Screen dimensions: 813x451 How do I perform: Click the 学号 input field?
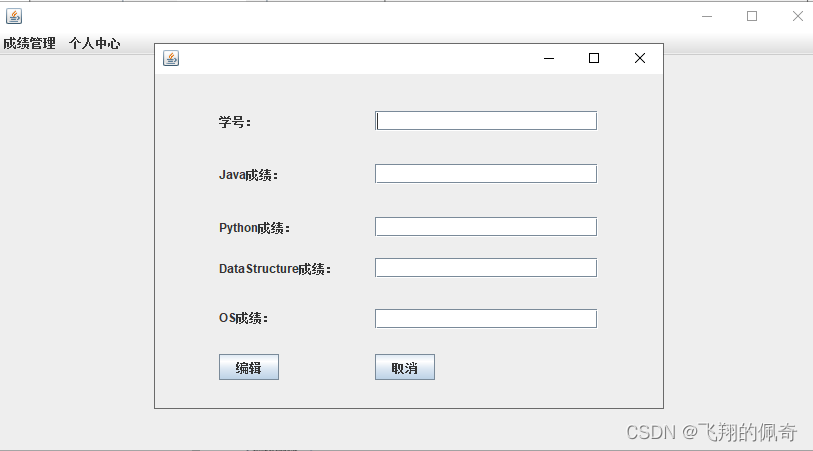[486, 121]
